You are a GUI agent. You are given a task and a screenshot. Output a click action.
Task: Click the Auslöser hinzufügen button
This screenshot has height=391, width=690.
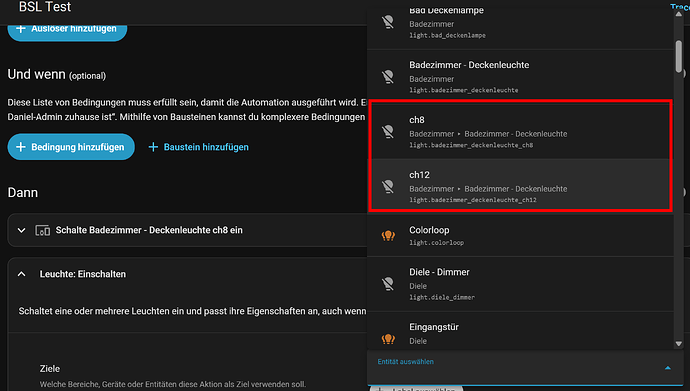67,29
